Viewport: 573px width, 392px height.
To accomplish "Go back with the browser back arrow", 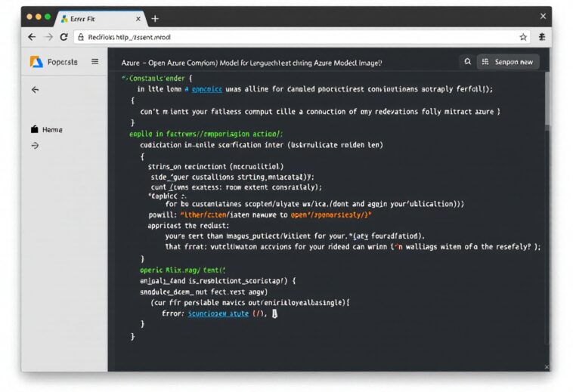I will tap(32, 37).
